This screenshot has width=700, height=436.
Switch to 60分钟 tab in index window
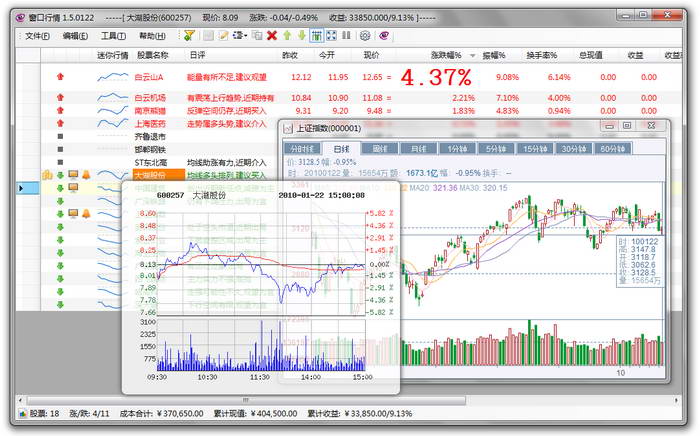tap(612, 149)
